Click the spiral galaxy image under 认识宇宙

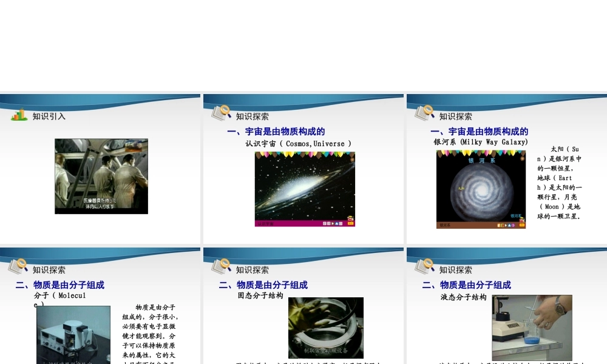(305, 189)
